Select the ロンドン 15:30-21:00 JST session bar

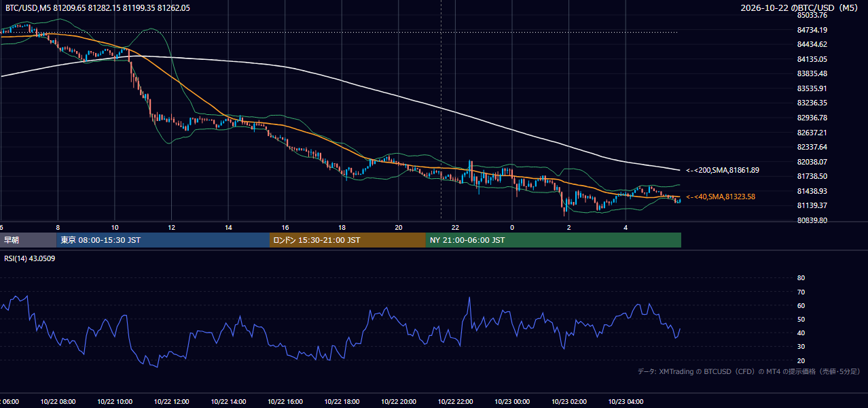click(348, 240)
